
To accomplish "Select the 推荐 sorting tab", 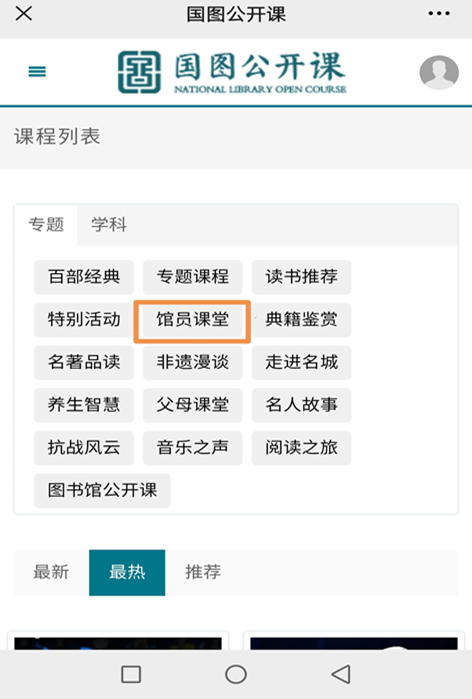I will click(203, 572).
